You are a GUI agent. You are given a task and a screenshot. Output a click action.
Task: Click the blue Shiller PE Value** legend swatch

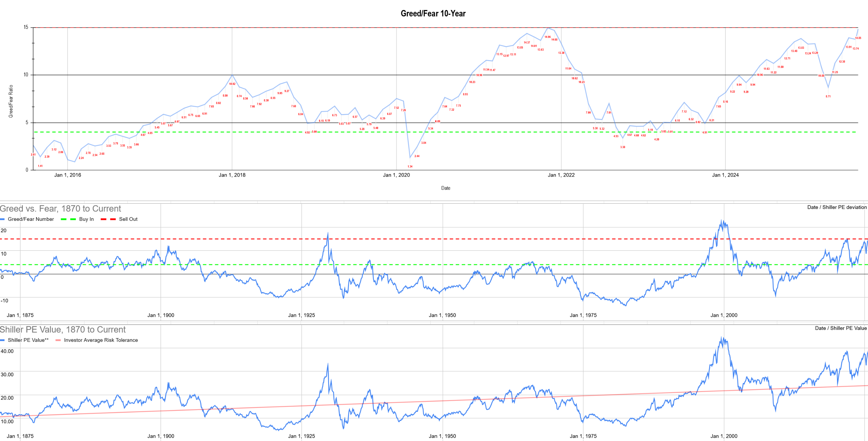[2, 340]
